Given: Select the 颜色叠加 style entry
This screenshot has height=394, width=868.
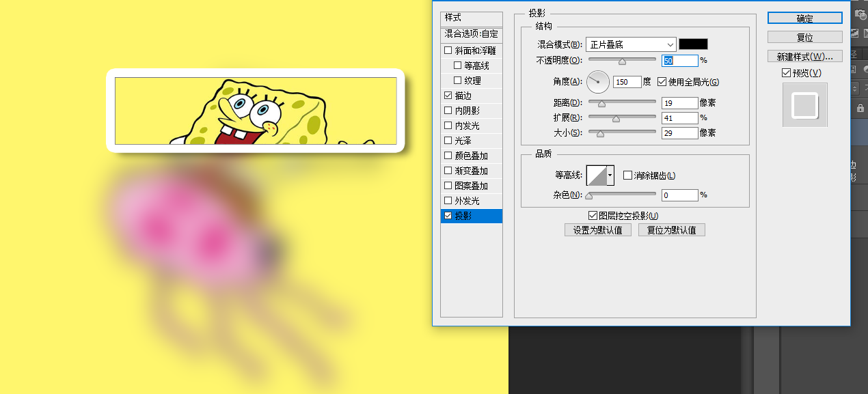Looking at the screenshot, I should tap(472, 156).
